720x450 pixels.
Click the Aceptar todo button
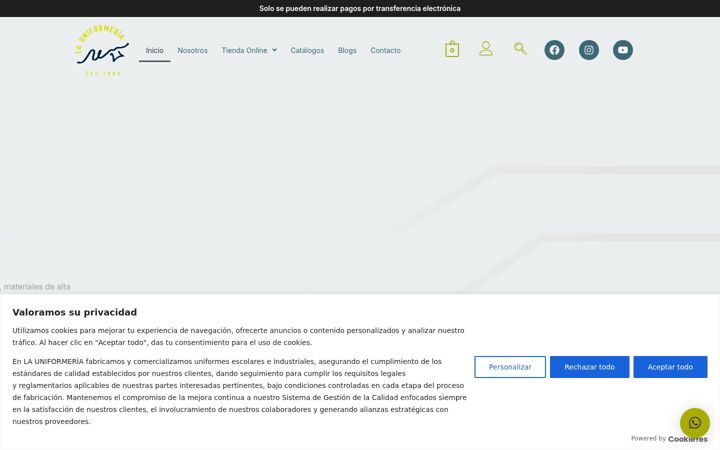point(670,367)
